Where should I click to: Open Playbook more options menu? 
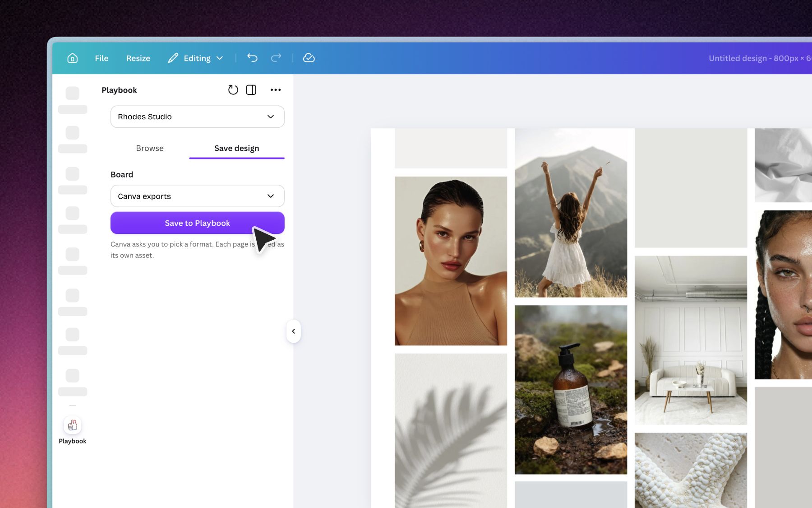[x=276, y=90]
